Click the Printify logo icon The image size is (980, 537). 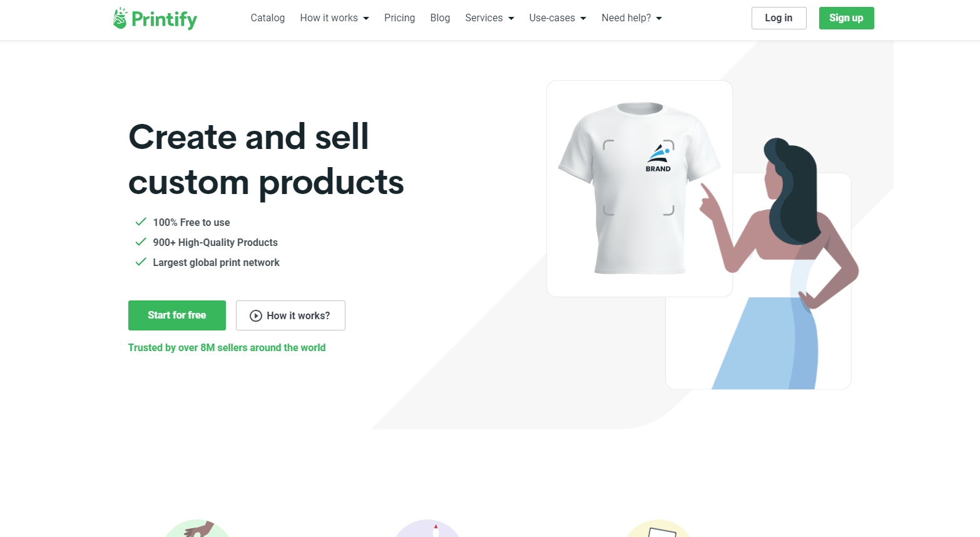pos(120,18)
